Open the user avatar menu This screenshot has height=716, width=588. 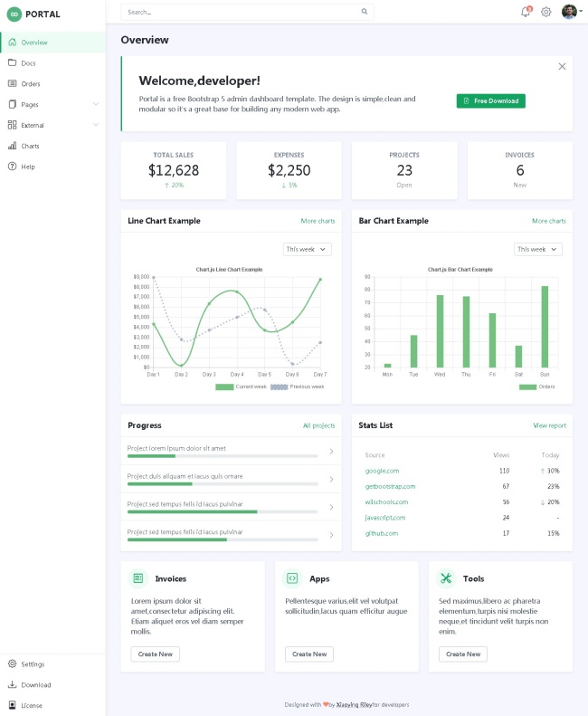click(x=569, y=12)
